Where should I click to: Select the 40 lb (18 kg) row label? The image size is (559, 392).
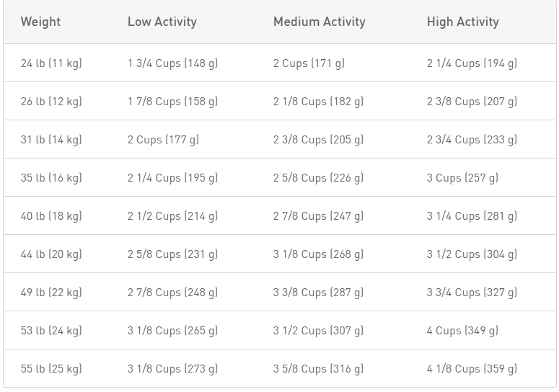tap(51, 215)
